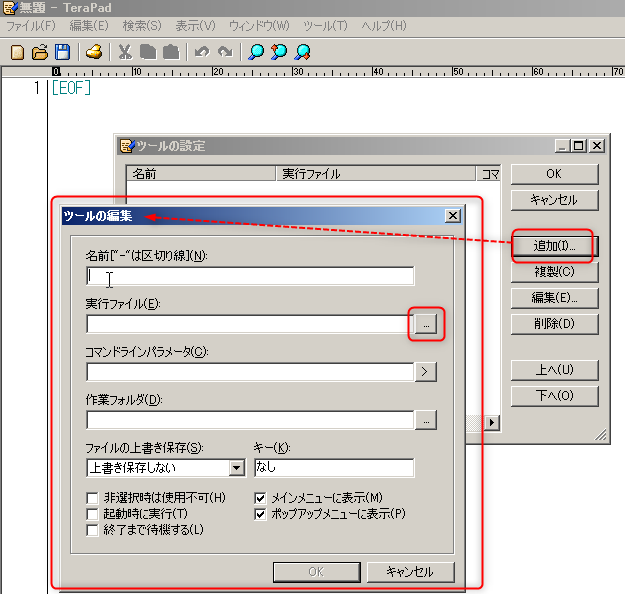
Task: Open the ツール(T) menu
Action: click(x=325, y=26)
